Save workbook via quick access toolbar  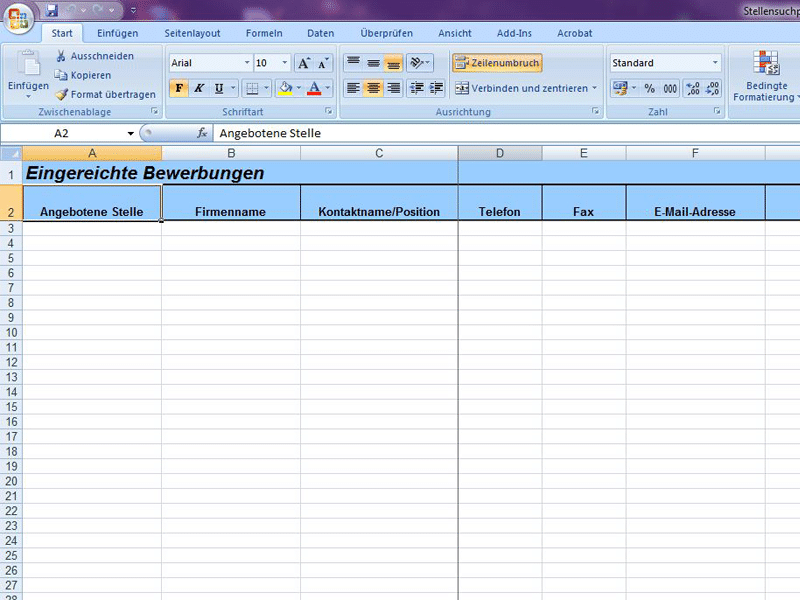coord(52,10)
